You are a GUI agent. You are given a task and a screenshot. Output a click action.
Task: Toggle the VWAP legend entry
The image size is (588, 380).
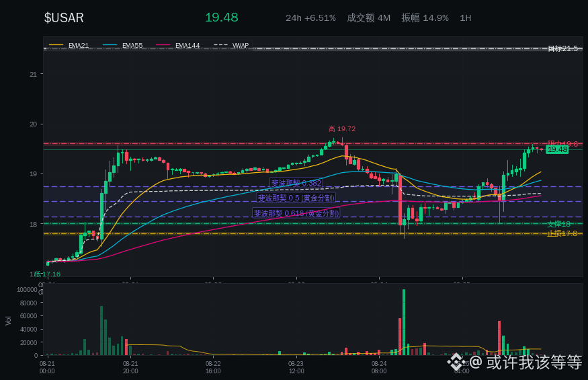(231, 46)
